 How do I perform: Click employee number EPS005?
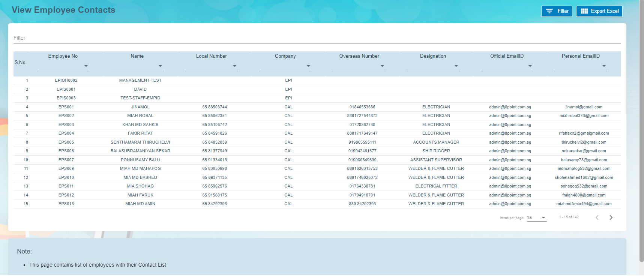[x=66, y=142]
